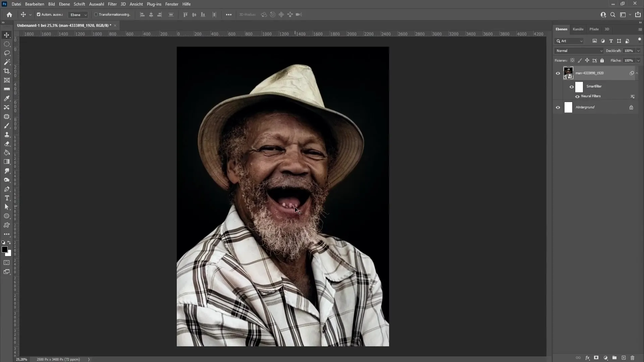Toggle visibility of Hintergrund layer
Image resolution: width=644 pixels, height=362 pixels.
pos(558,107)
